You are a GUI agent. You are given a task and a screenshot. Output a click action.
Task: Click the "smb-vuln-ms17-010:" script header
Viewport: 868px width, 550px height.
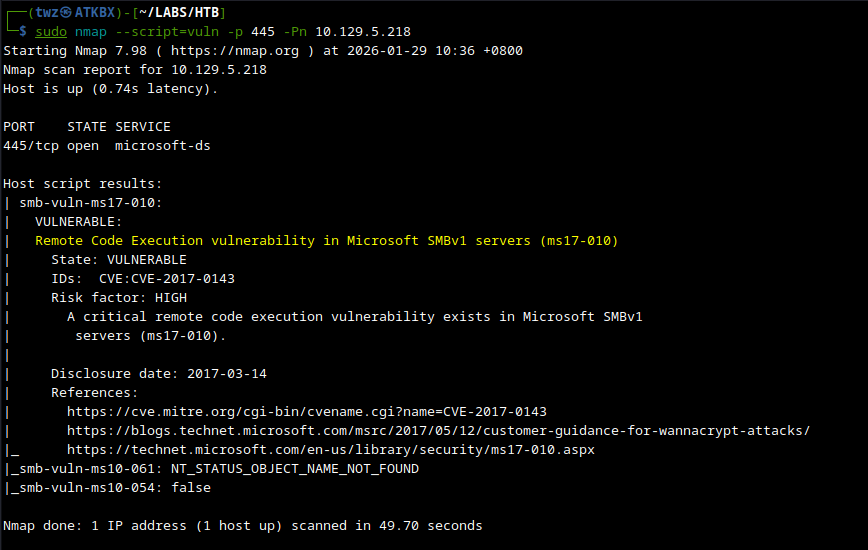[x=90, y=203]
